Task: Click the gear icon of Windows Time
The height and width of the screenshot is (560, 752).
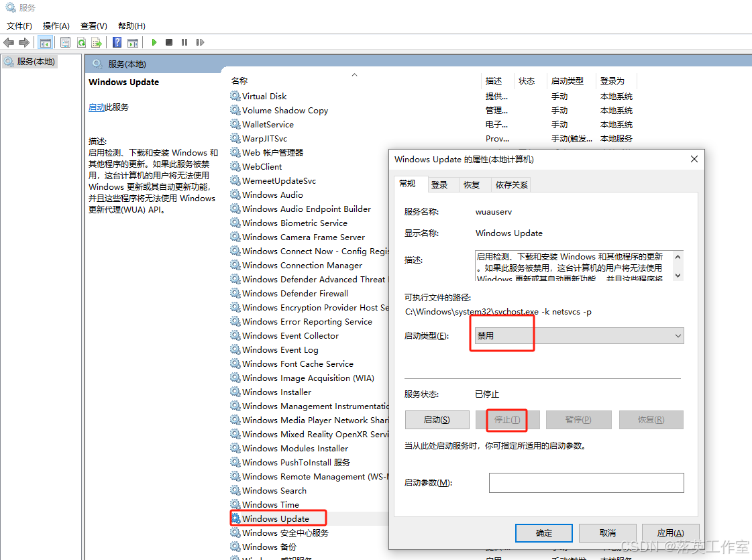Action: click(235, 504)
